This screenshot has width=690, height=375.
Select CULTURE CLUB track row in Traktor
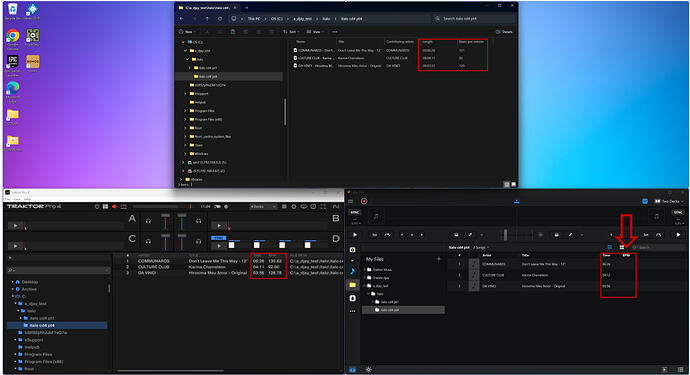[x=228, y=267]
